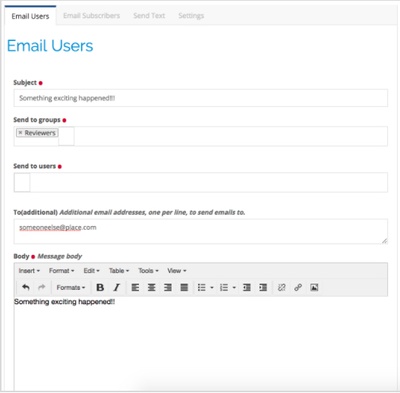Click the "Message body" description text

click(60, 256)
